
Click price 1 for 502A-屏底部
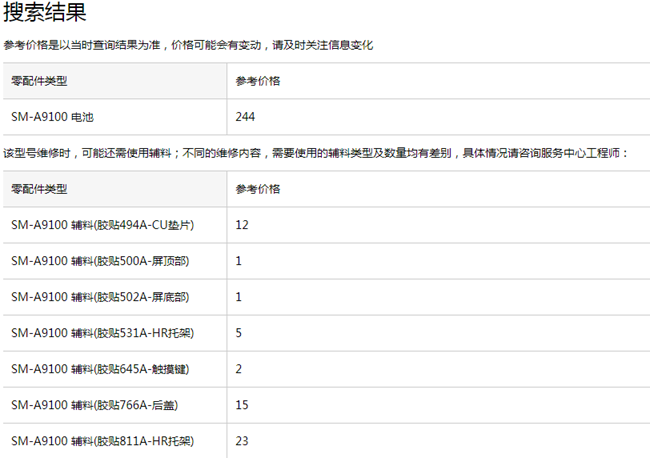click(238, 297)
